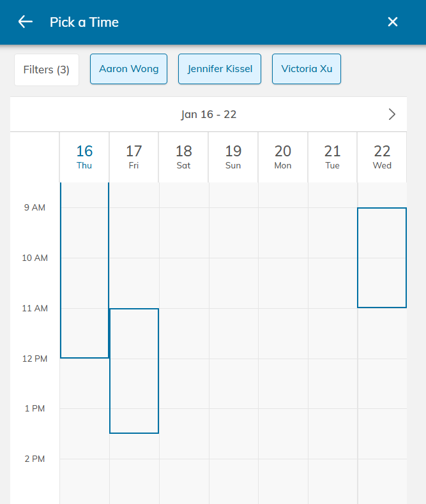Open the Filters (3) button
Screen dimensions: 426x504
pos(47,70)
